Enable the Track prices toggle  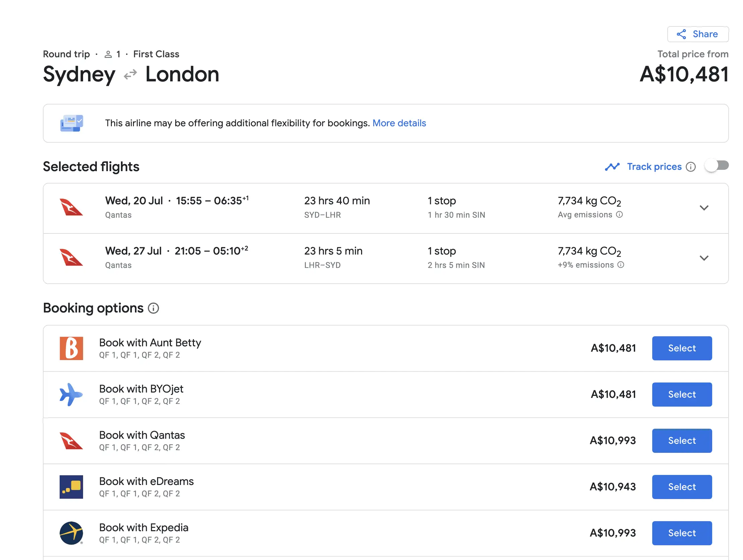717,165
